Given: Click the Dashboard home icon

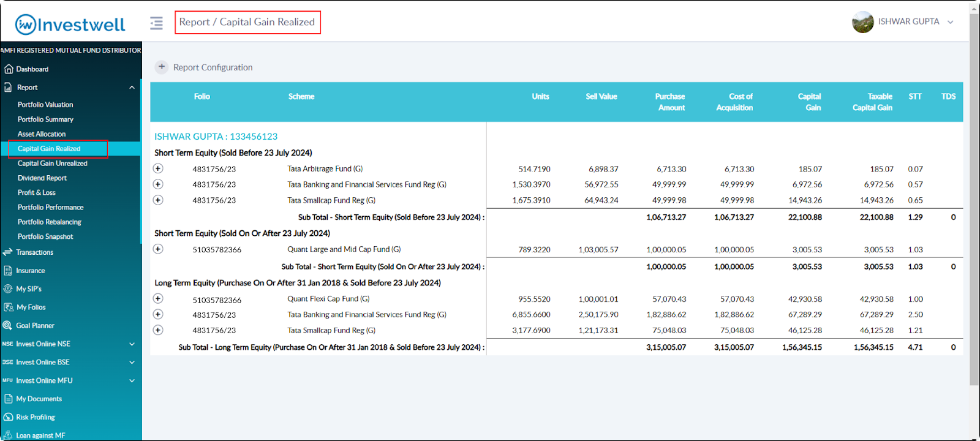Looking at the screenshot, I should point(9,69).
